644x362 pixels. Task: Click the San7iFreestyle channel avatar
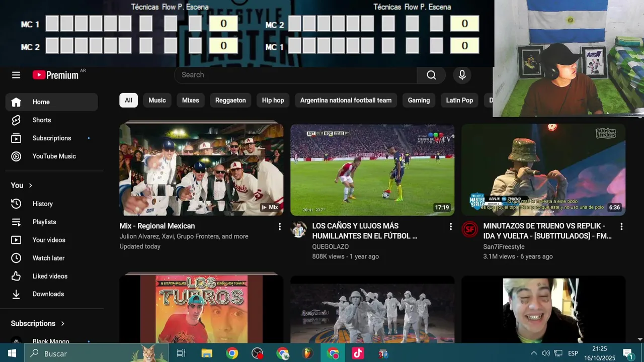click(x=470, y=230)
